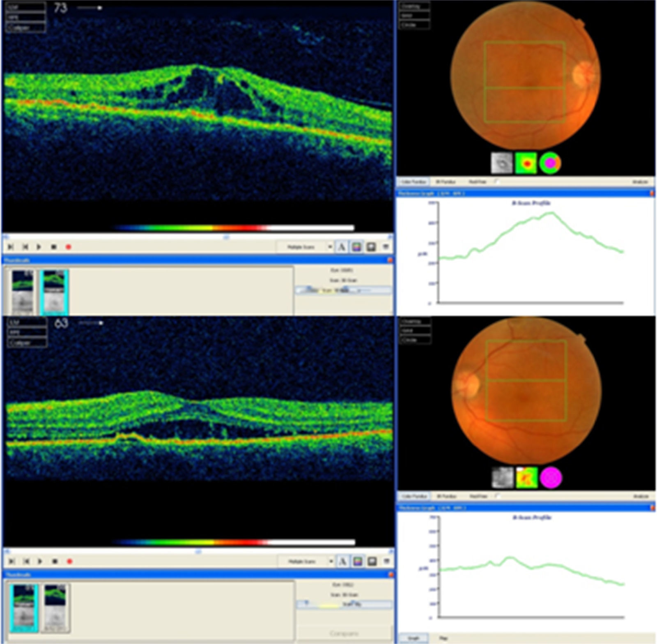The height and width of the screenshot is (644, 657).
Task: Select the Map tab below lower B-scan profile
Action: tap(443, 638)
